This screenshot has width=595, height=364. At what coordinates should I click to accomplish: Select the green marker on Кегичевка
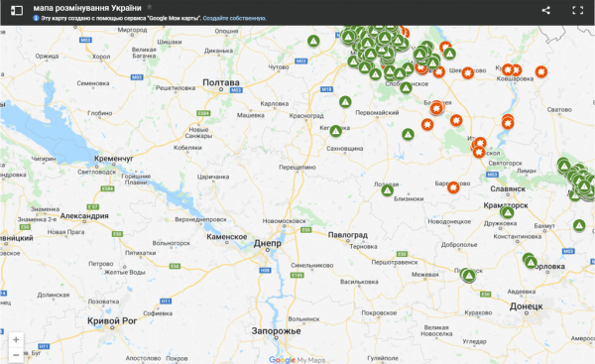pos(336,131)
